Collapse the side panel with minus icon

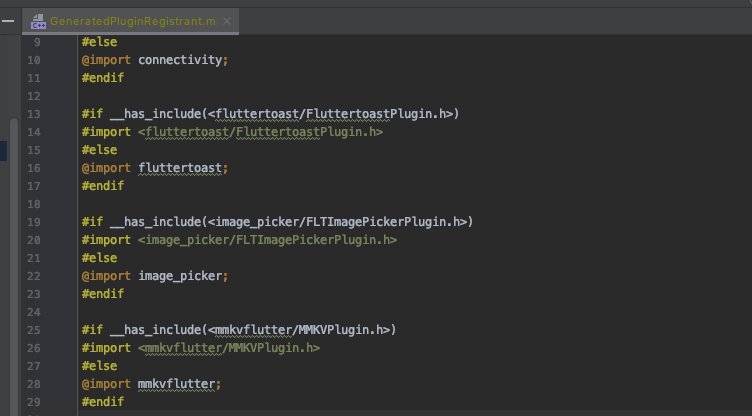8,21
